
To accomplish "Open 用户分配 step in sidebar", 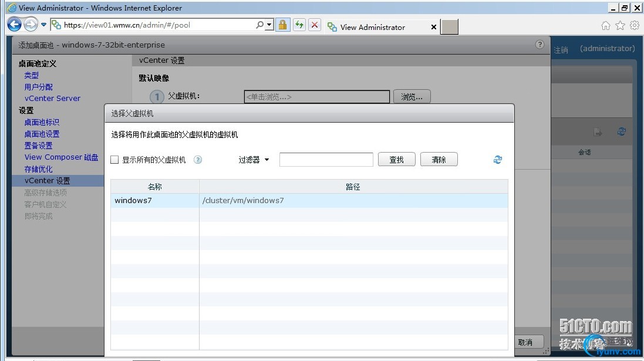I will [38, 87].
